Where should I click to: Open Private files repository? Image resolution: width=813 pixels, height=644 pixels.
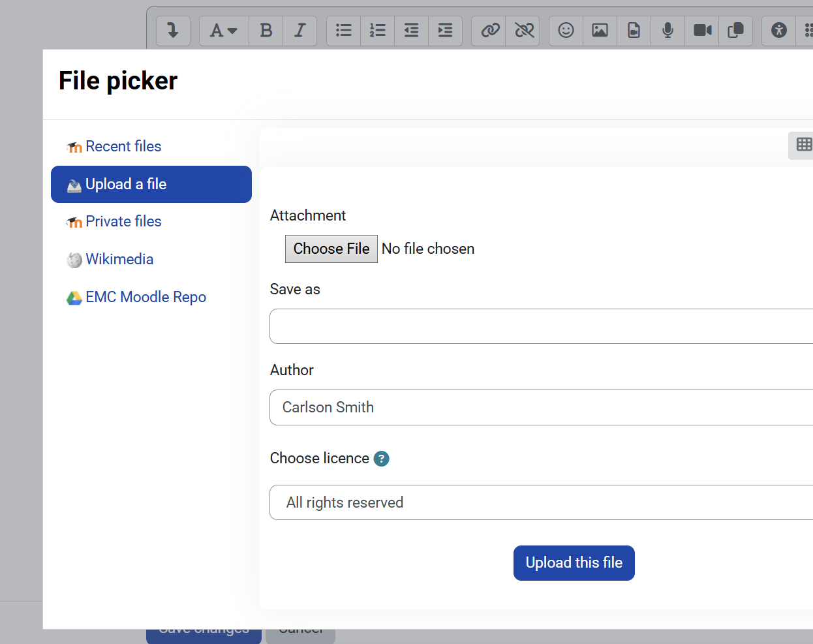coord(123,222)
